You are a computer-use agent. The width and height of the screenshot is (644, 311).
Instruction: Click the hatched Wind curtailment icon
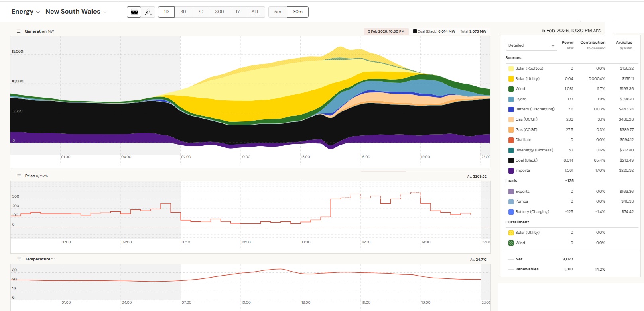point(511,243)
